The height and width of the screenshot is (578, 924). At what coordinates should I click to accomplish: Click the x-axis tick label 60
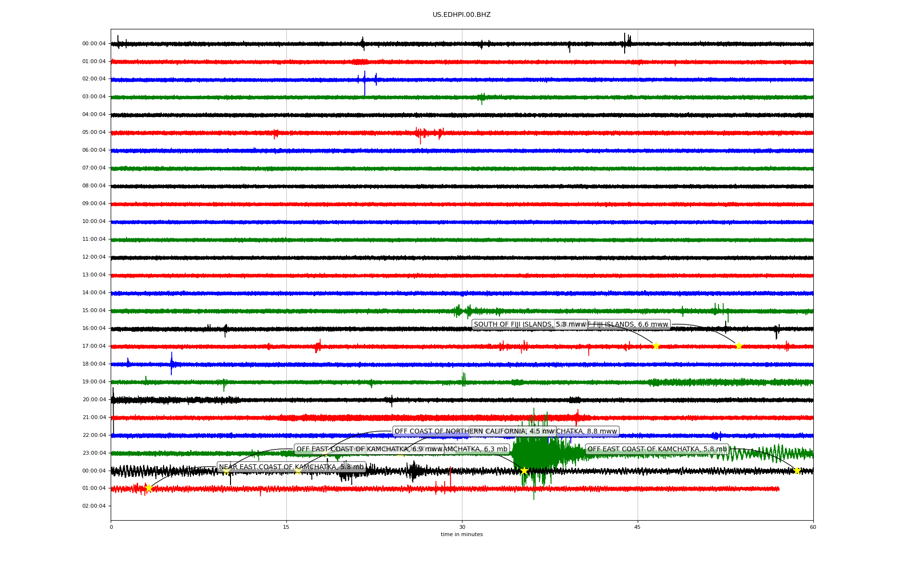[x=813, y=527]
